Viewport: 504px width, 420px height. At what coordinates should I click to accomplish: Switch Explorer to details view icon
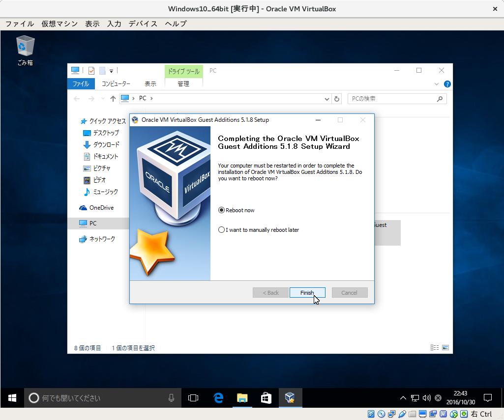pos(435,347)
